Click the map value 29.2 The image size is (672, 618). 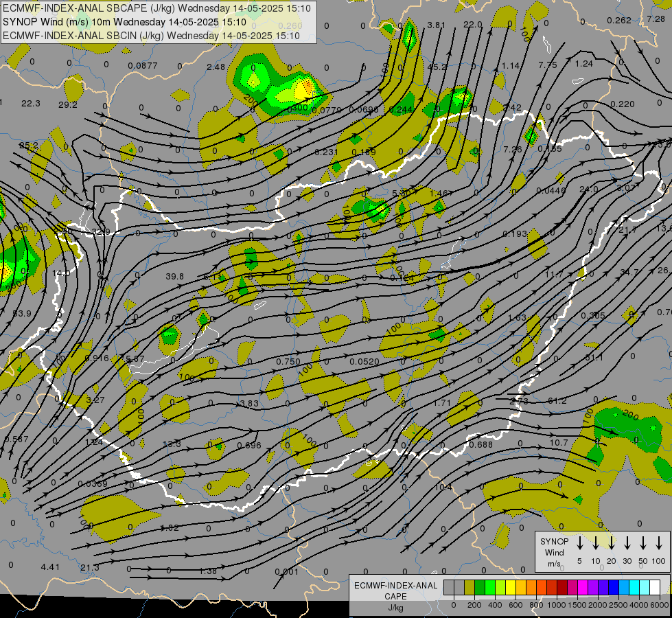[x=68, y=104]
